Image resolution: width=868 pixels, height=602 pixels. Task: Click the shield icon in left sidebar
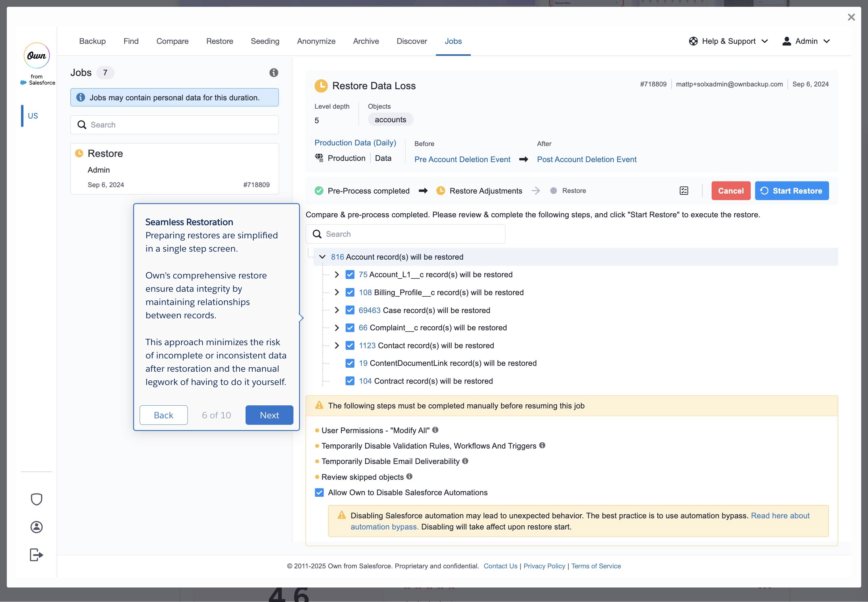[37, 499]
